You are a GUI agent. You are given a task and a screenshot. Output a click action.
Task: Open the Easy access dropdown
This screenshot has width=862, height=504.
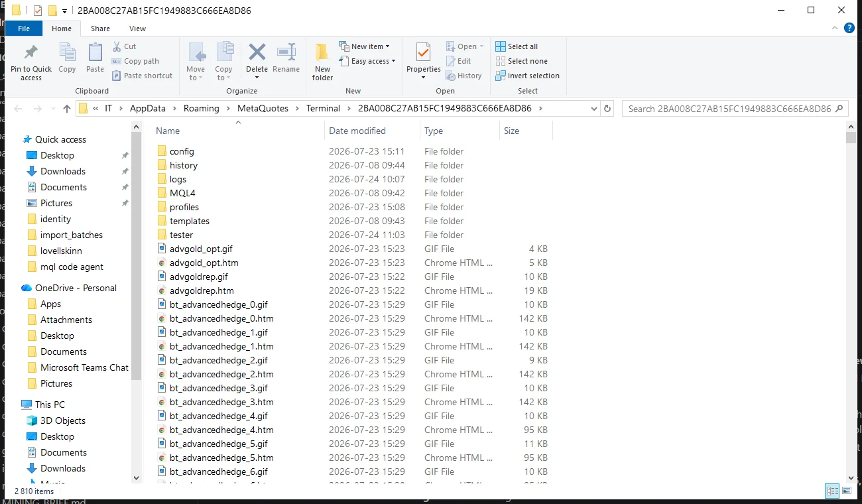coord(367,61)
